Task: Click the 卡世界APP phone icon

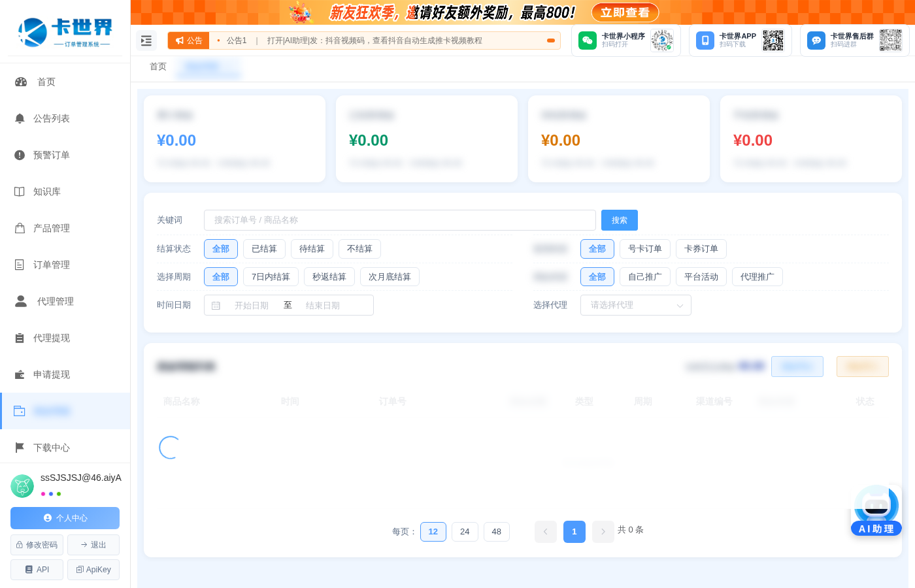Action: point(705,41)
